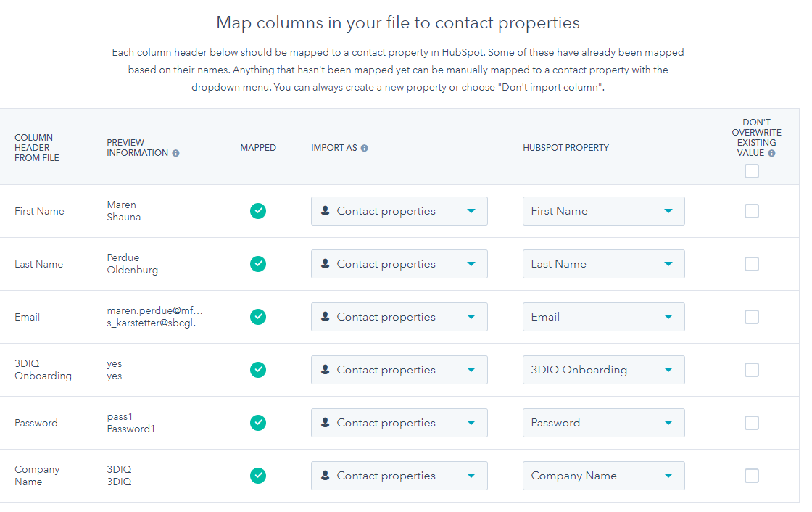This screenshot has width=812, height=512.
Task: Enable don't overwrite for Last Name row
Action: (751, 264)
